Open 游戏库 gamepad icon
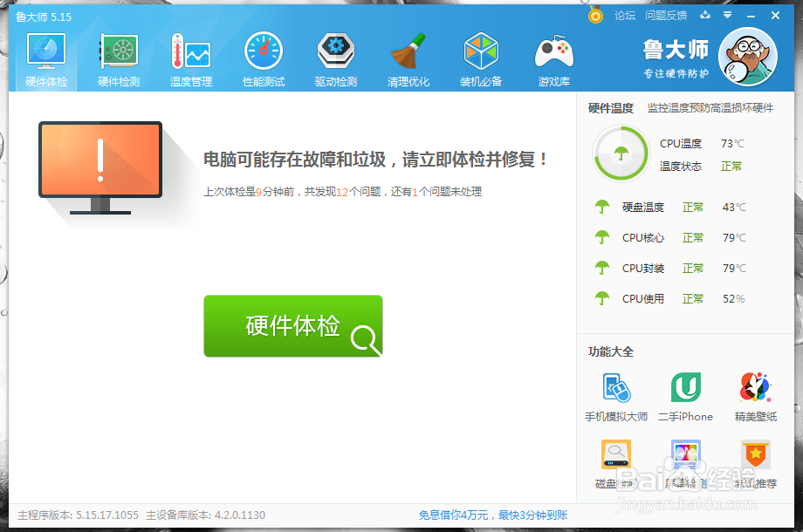 [x=554, y=60]
